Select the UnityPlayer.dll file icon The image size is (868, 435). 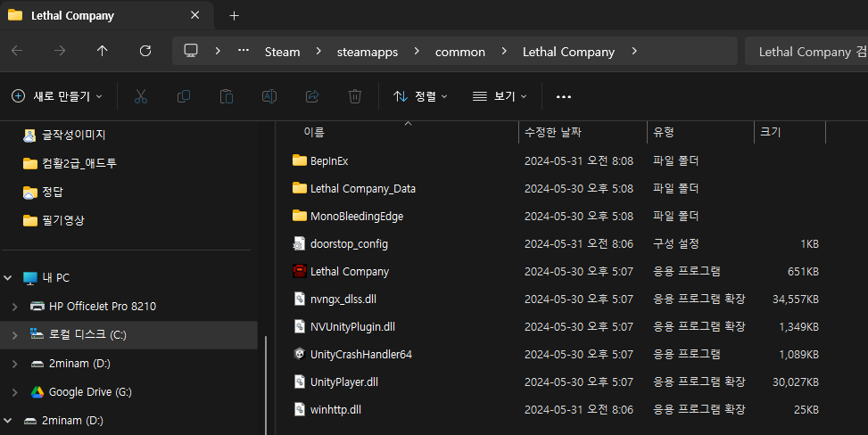(x=300, y=382)
